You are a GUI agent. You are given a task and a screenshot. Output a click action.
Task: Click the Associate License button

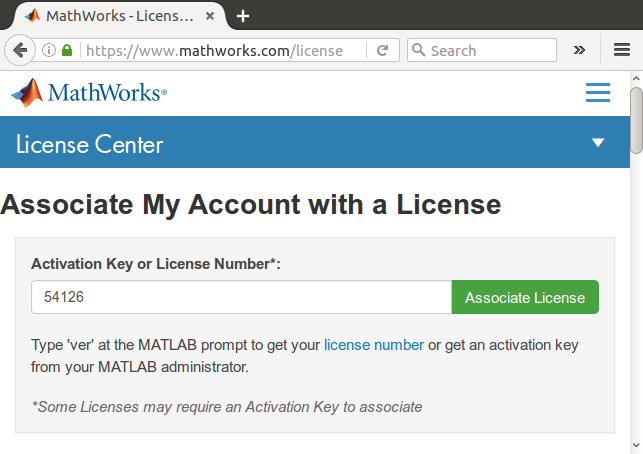click(525, 297)
